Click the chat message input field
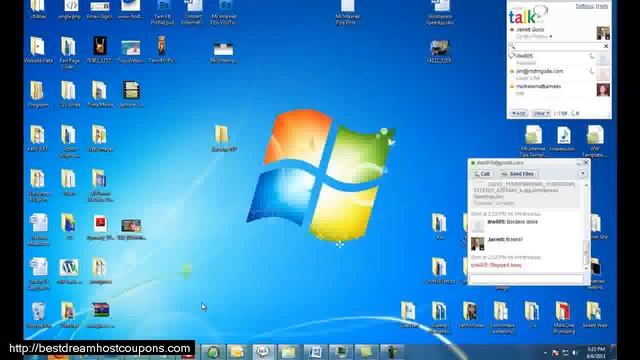640x360 pixels. point(527,279)
